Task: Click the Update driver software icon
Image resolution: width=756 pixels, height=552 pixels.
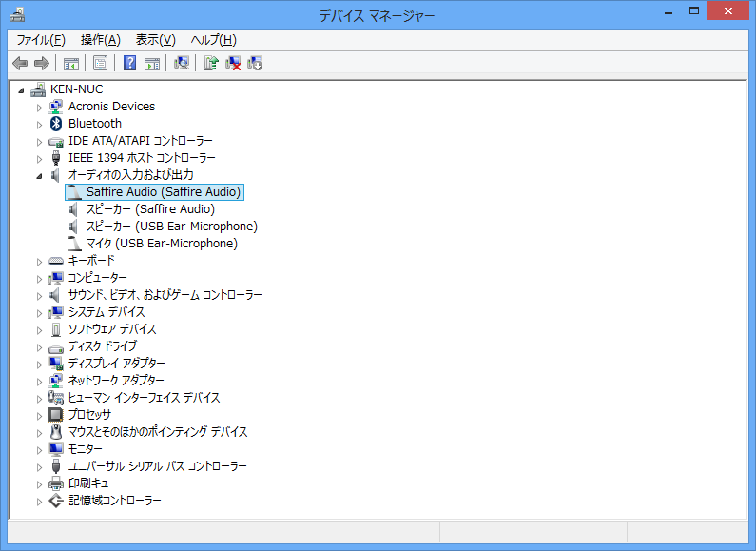Action: [x=211, y=63]
